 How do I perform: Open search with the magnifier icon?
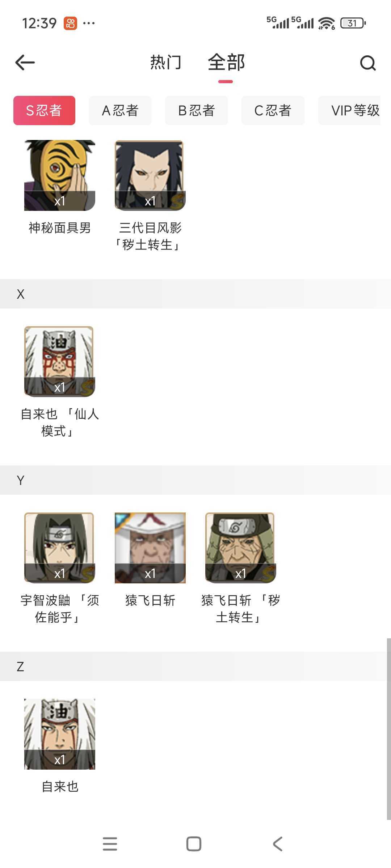pyautogui.click(x=368, y=63)
